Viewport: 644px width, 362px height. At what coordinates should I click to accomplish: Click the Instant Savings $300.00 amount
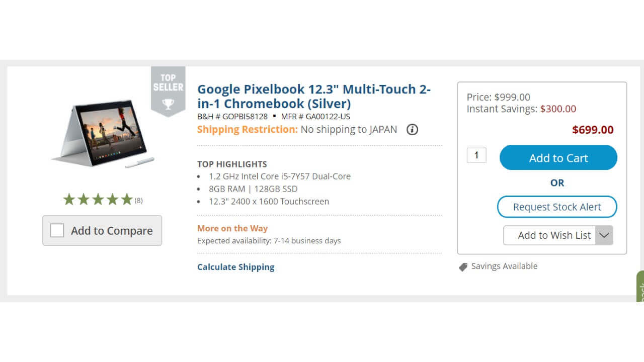click(x=558, y=109)
